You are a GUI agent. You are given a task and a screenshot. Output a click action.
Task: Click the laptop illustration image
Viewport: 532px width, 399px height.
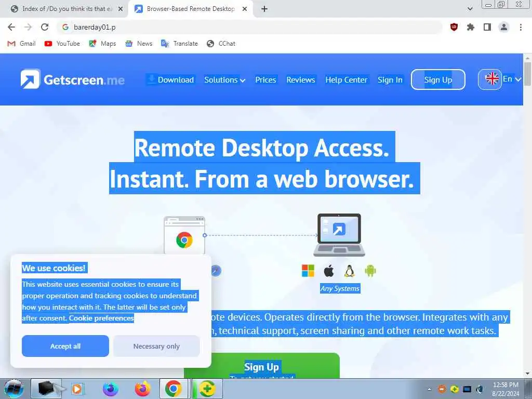pos(339,235)
